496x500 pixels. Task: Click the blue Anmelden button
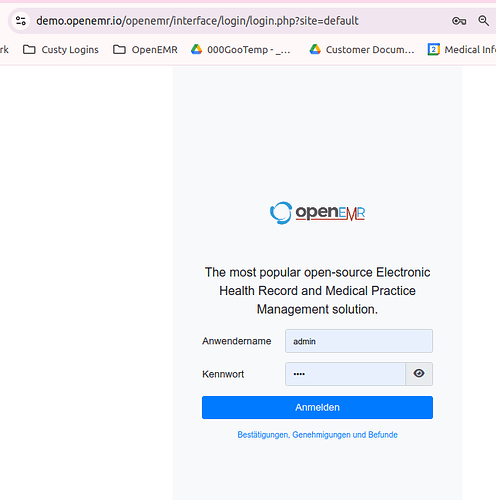pyautogui.click(x=317, y=407)
